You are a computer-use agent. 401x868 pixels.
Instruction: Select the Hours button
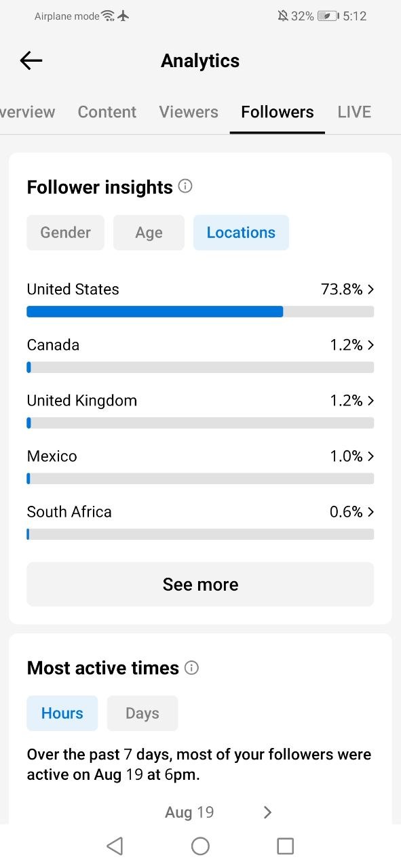(x=62, y=713)
